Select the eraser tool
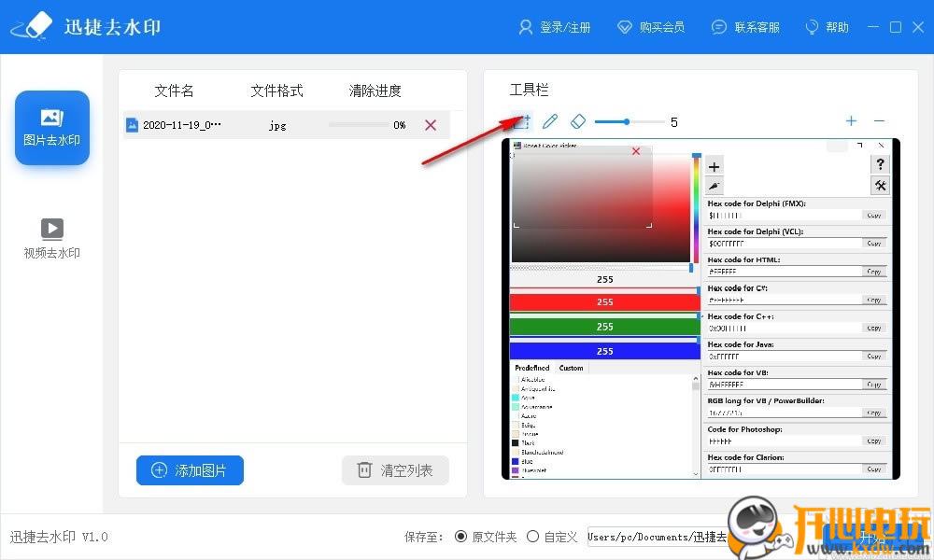Viewport: 934px width, 560px height. tap(578, 121)
